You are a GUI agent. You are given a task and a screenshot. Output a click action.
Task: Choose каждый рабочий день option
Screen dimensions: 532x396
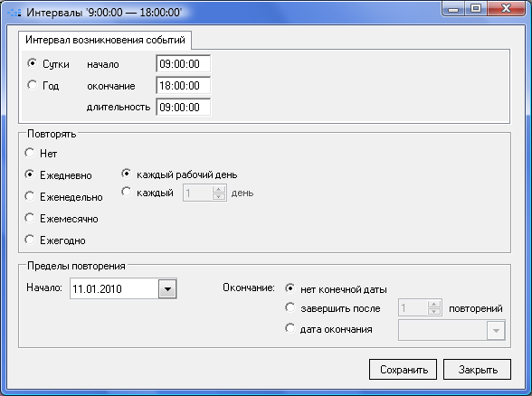(x=127, y=174)
